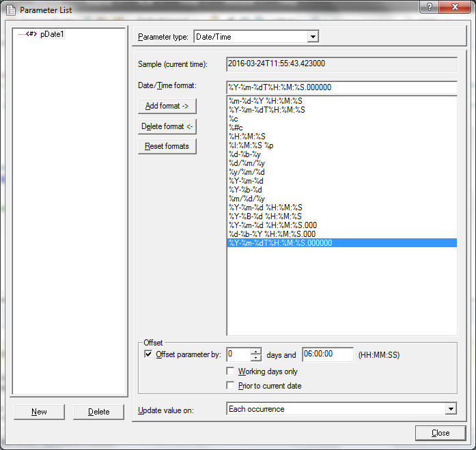
Task: Increase offset days with the up arrow
Action: (255, 351)
